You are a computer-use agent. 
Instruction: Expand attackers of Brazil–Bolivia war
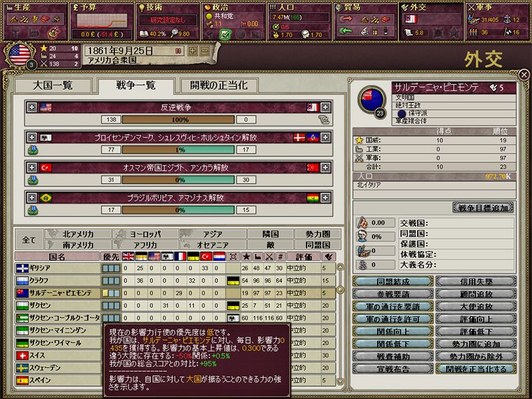point(31,198)
